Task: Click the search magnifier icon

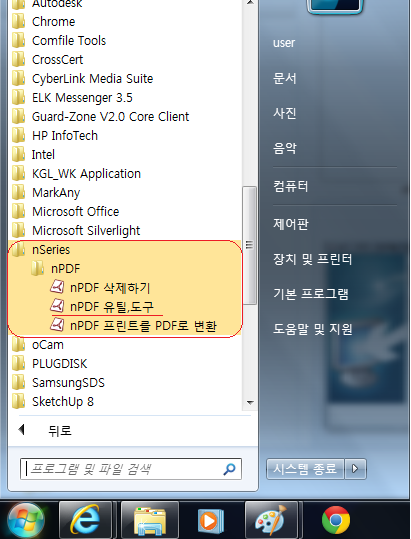Action: pos(230,469)
